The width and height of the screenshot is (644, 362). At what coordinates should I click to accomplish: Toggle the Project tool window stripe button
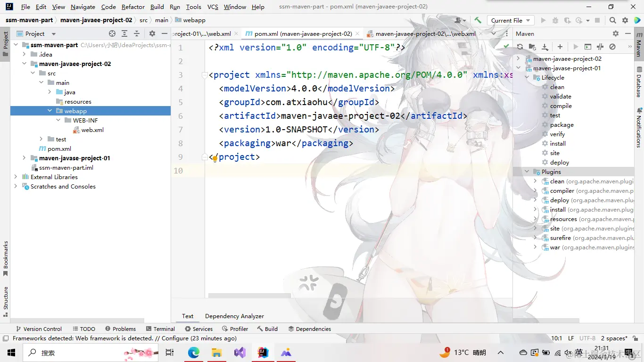tap(5, 44)
